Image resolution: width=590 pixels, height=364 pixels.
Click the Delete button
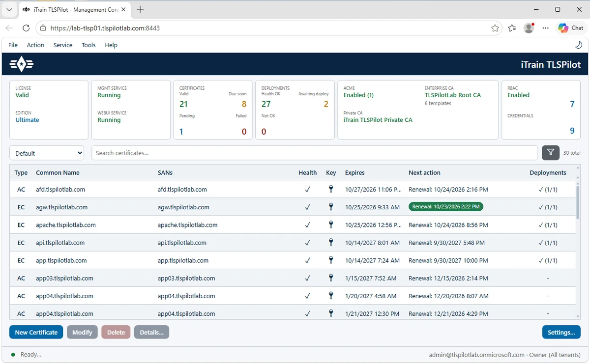116,332
